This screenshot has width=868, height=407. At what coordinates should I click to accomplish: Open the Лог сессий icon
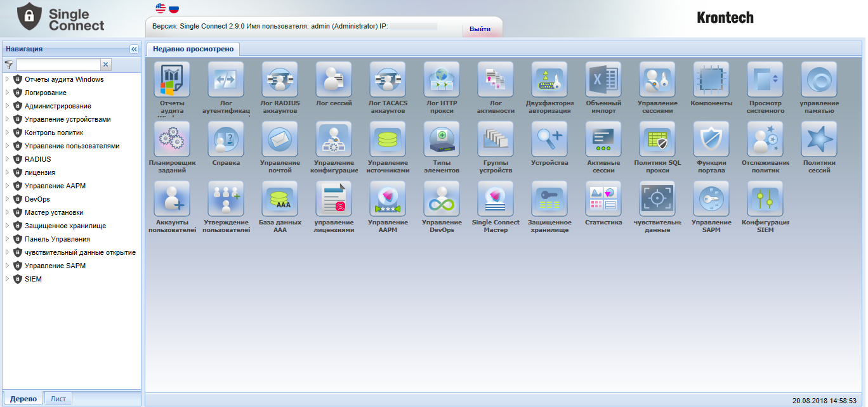tap(334, 79)
